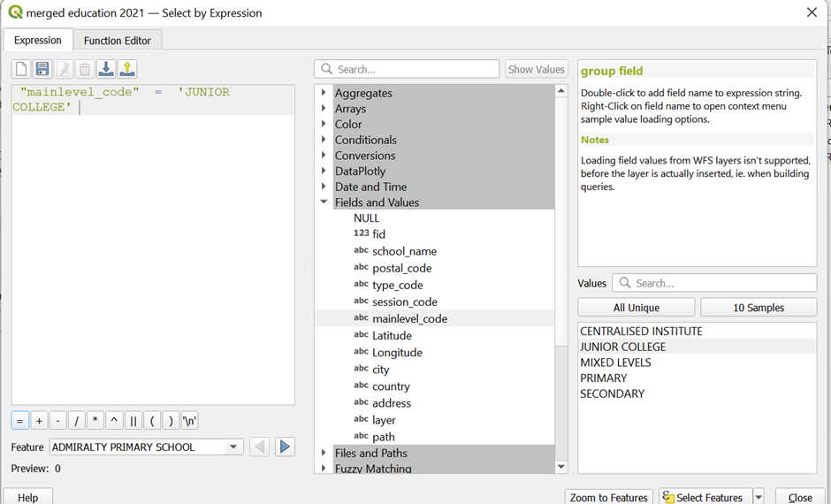Image resolution: width=831 pixels, height=504 pixels.
Task: Insert the string concatenation || operator
Action: tap(133, 421)
